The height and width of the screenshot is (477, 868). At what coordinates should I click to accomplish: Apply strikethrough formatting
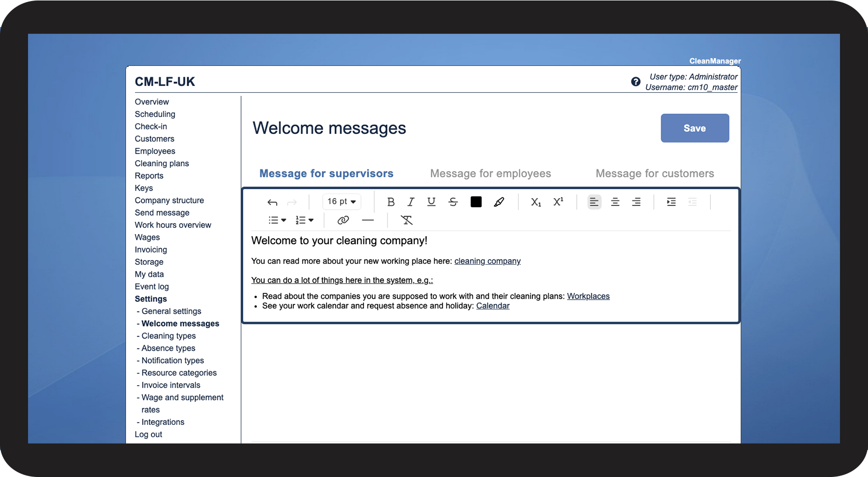click(452, 202)
